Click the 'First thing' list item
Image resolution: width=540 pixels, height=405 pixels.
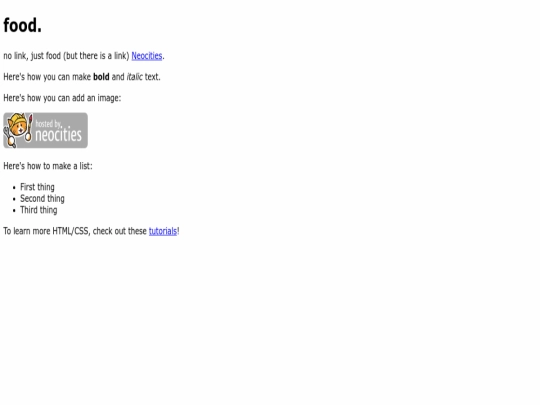click(x=37, y=187)
